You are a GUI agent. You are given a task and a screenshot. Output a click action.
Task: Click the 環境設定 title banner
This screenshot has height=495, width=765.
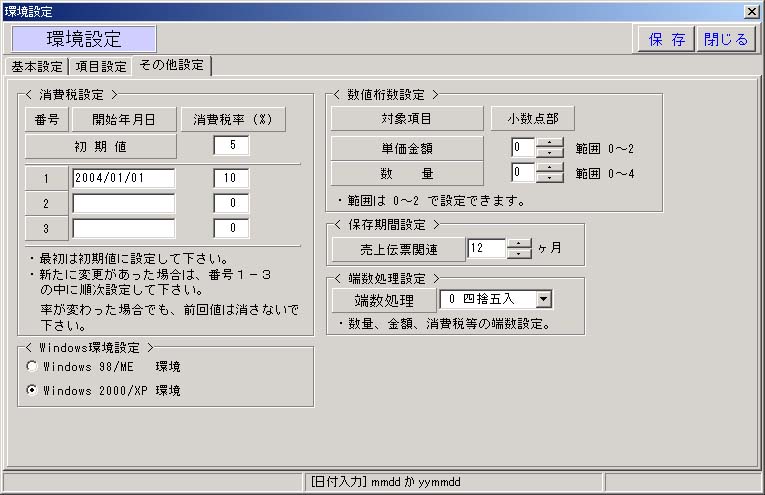tap(84, 39)
